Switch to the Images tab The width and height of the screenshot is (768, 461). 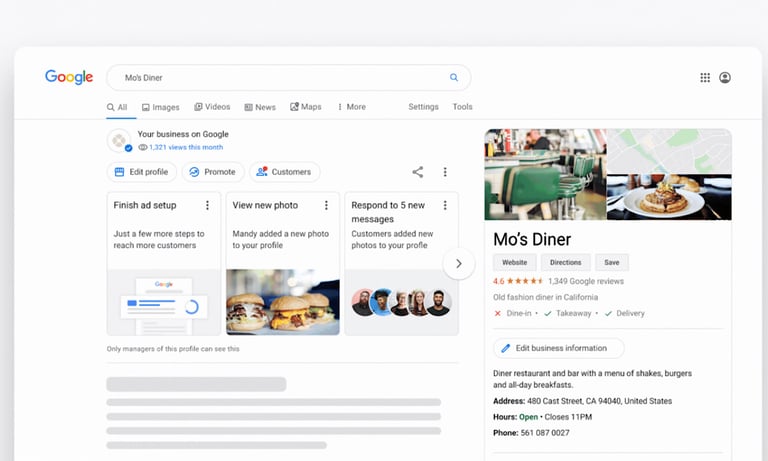pyautogui.click(x=161, y=107)
